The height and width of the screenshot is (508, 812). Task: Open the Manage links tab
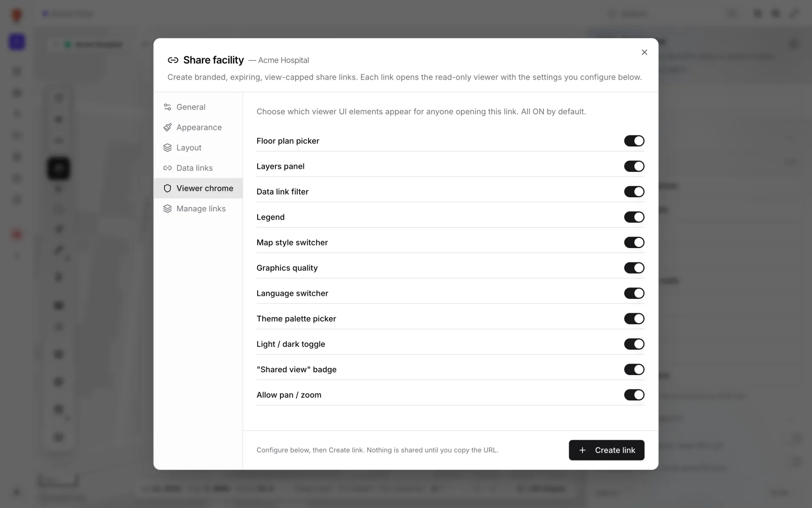(x=198, y=209)
